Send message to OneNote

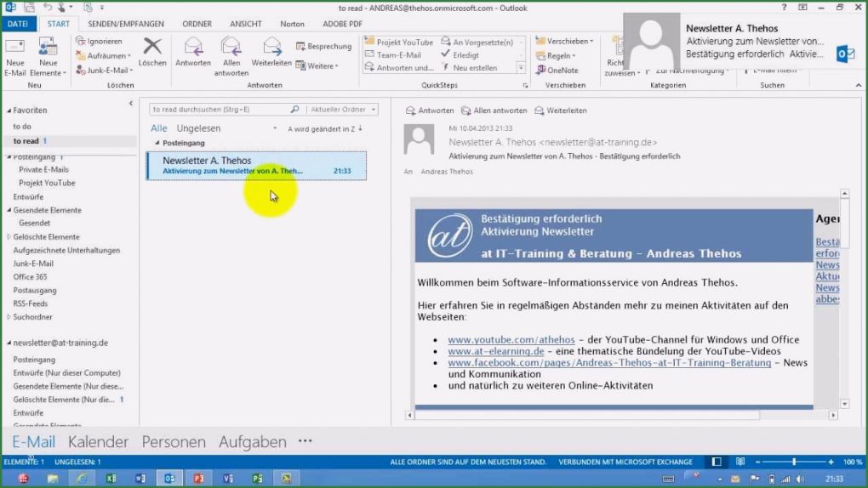[x=557, y=71]
